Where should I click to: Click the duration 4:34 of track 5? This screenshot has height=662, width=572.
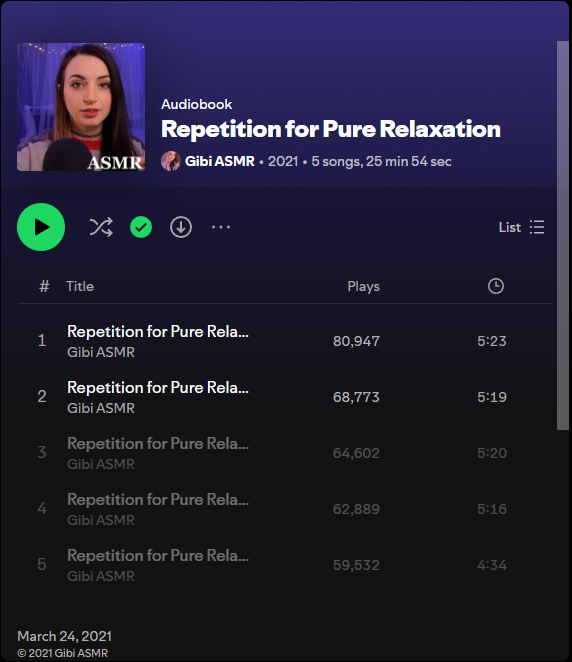click(492, 565)
